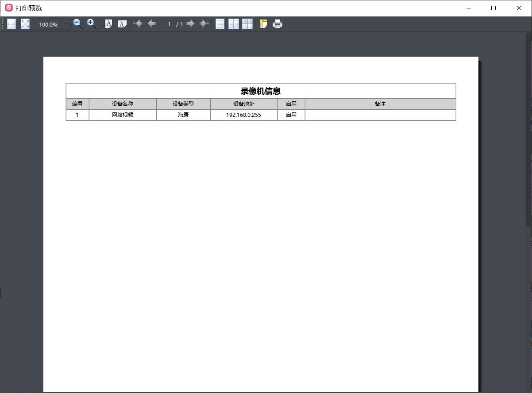Click the printer icon to print
Image resolution: width=532 pixels, height=393 pixels.
[278, 24]
